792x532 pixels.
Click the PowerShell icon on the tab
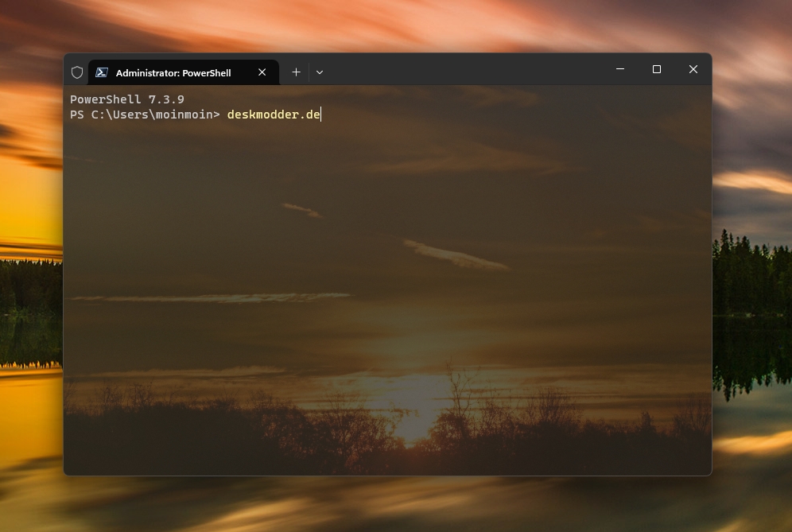[x=102, y=72]
